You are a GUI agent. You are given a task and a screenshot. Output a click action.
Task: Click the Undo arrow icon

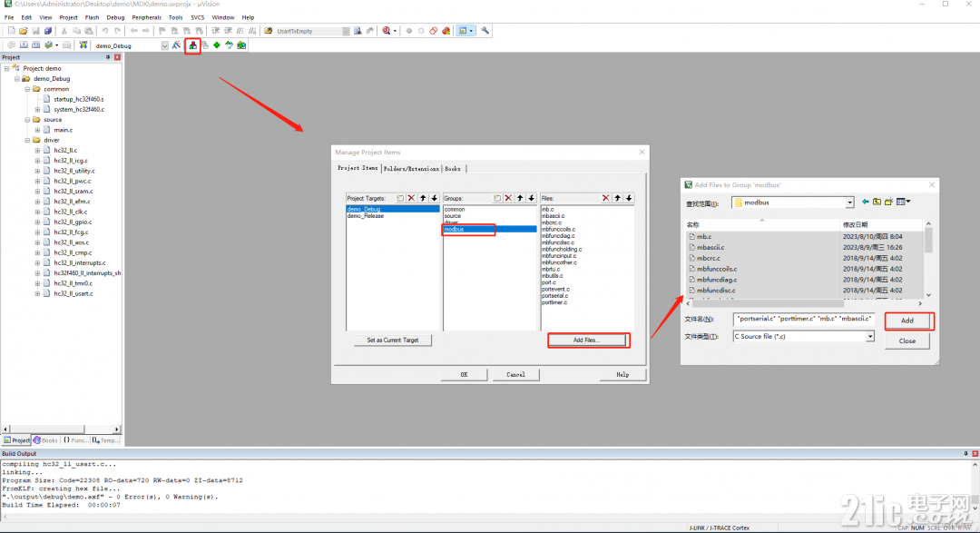click(105, 31)
